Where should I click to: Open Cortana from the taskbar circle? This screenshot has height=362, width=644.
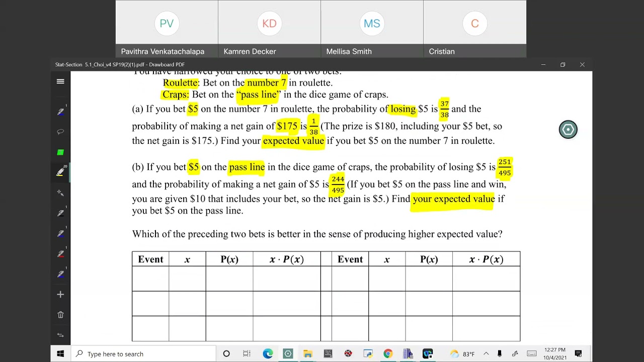(226, 354)
